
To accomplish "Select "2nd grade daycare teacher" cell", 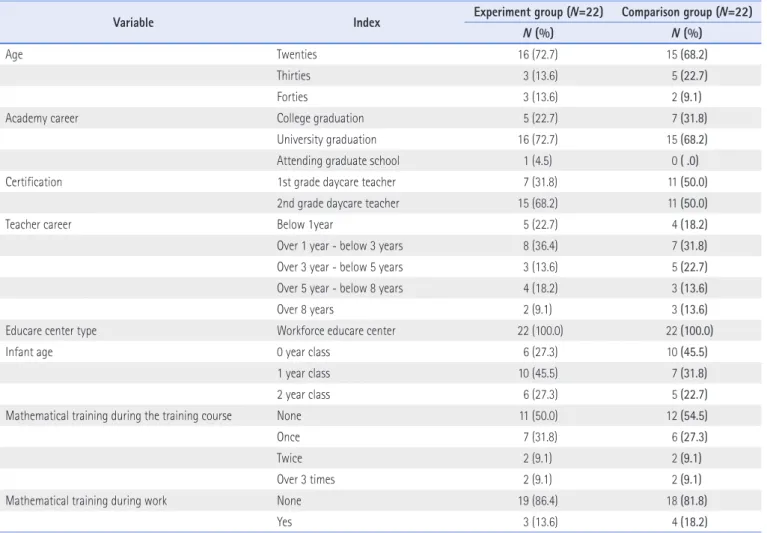I will pos(338,203).
